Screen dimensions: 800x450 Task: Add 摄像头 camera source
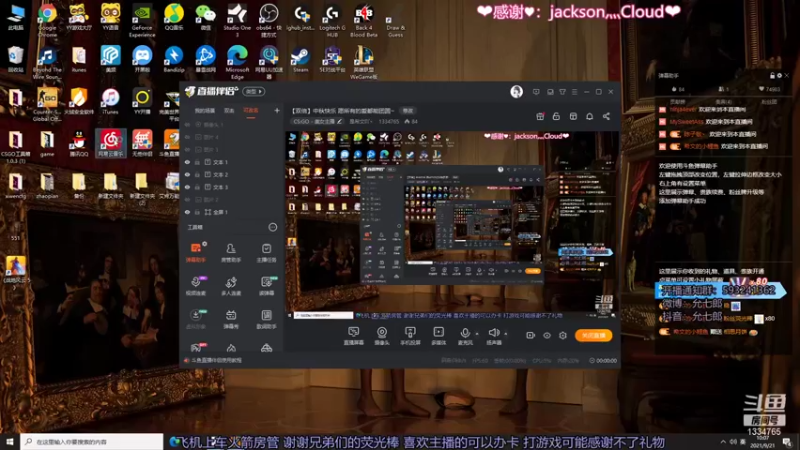[382, 336]
